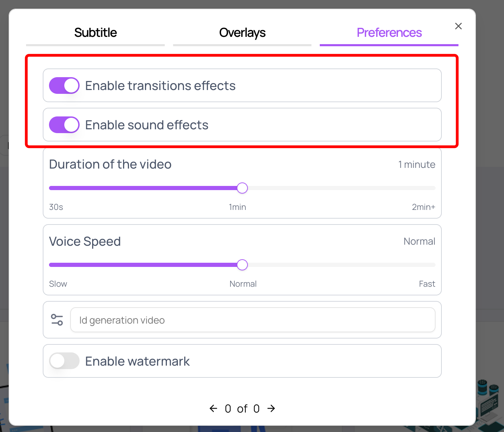
Task: Click the sliders icon beside Id field
Action: pos(57,320)
